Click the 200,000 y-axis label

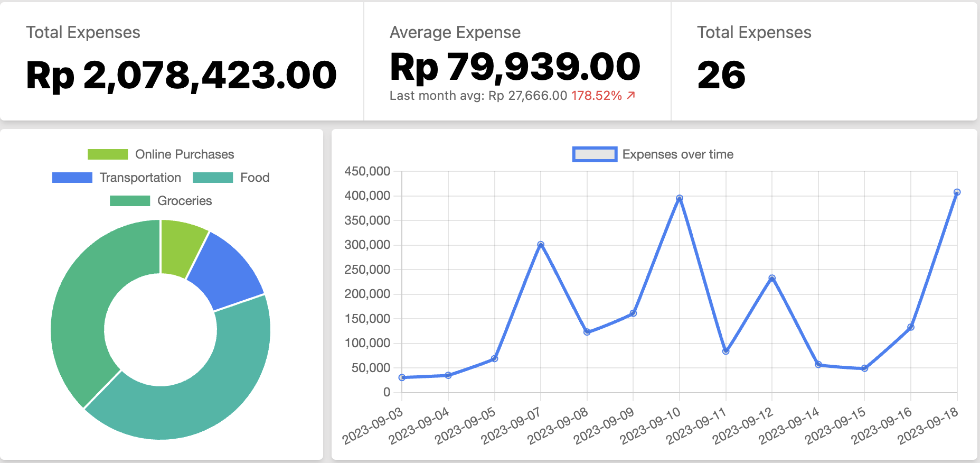[368, 294]
